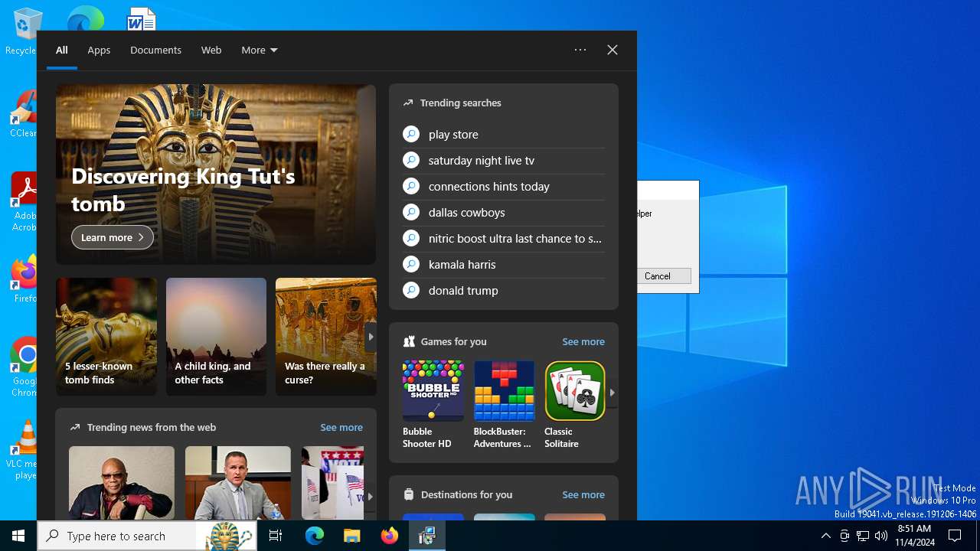Switch to the Documents search tab
The width and height of the screenshot is (980, 551).
(155, 51)
